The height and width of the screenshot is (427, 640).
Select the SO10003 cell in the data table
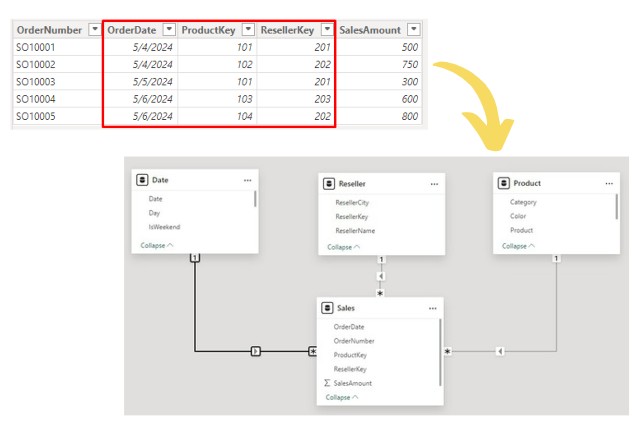click(x=36, y=81)
